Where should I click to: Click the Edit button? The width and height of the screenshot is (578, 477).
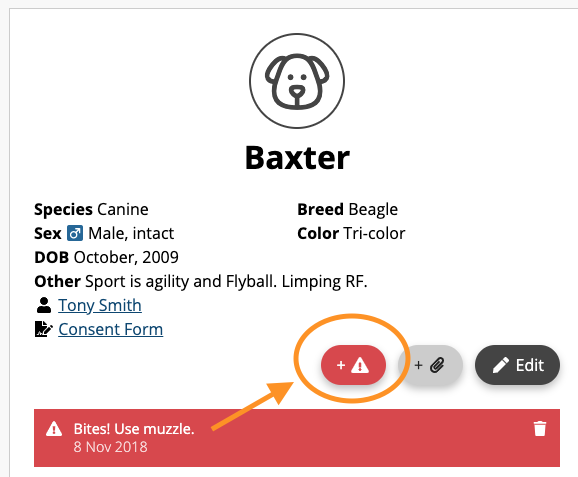tap(517, 365)
